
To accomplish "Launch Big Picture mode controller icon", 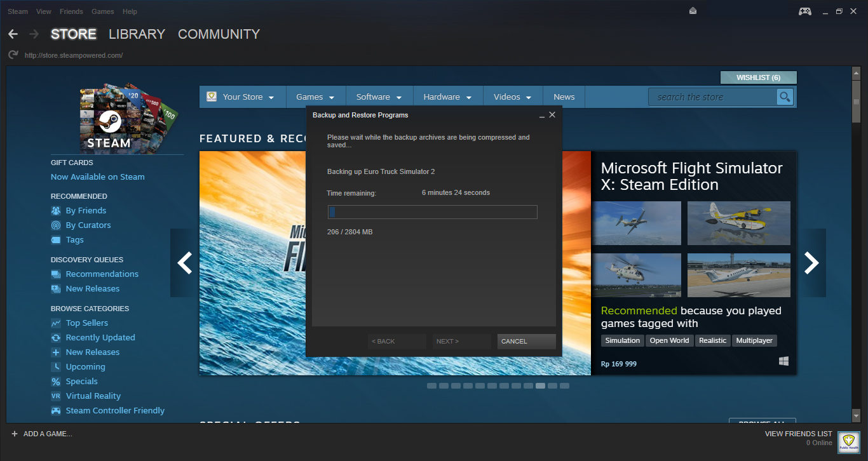I will click(804, 11).
